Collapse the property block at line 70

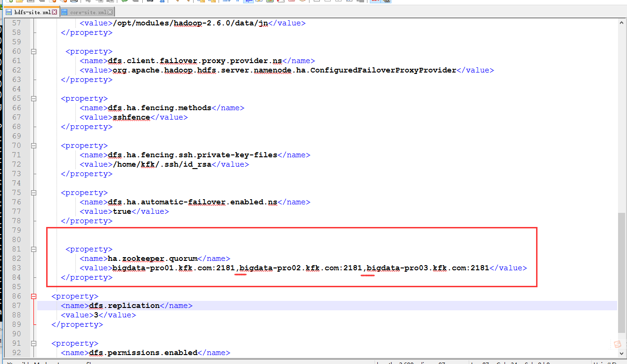click(33, 146)
